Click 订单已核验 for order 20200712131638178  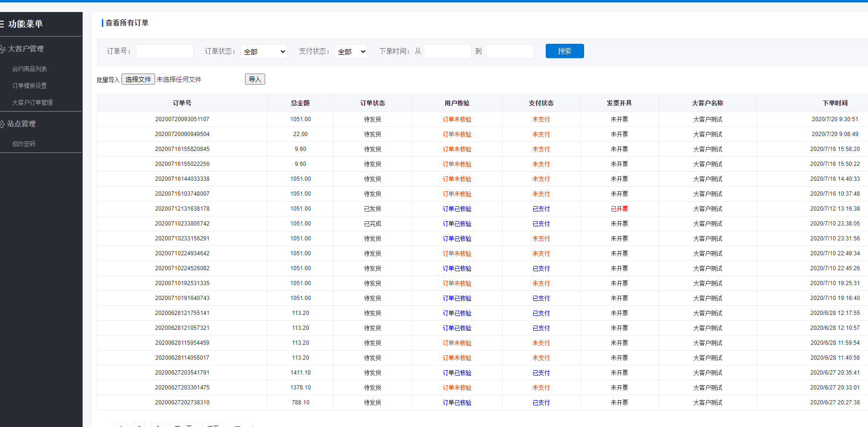[x=457, y=209]
